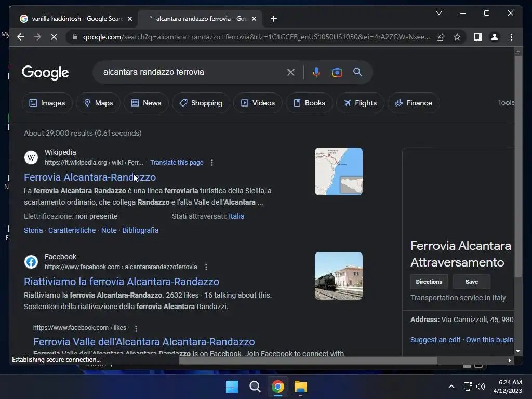
Task: Open the steam train thumbnail
Action: tap(339, 276)
